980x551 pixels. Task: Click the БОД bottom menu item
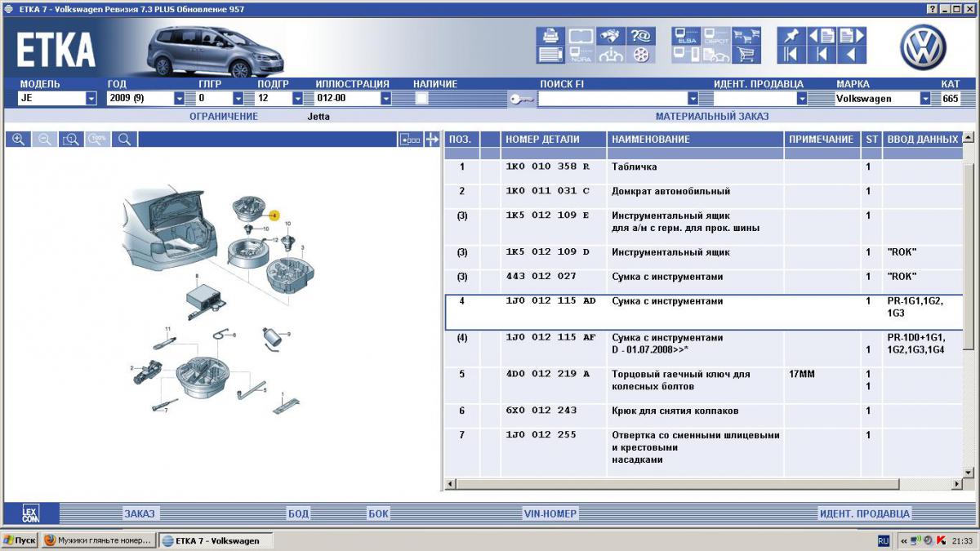tap(298, 513)
